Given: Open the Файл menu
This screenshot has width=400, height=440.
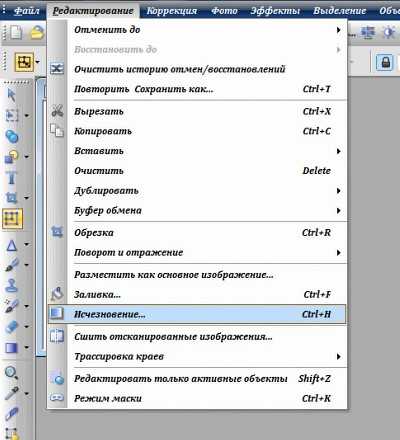Looking at the screenshot, I should (26, 11).
